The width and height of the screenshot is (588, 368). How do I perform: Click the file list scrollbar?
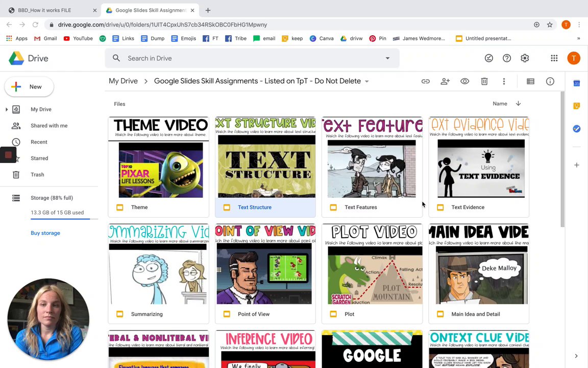(562, 159)
